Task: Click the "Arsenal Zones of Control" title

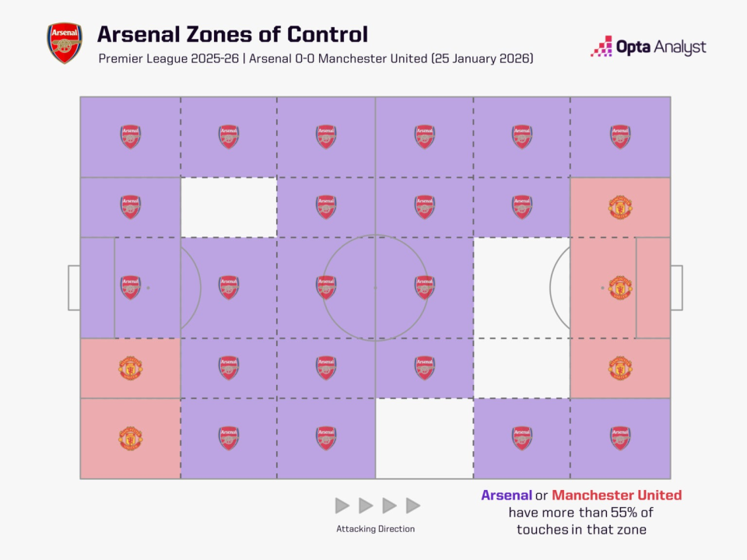Action: click(x=233, y=35)
